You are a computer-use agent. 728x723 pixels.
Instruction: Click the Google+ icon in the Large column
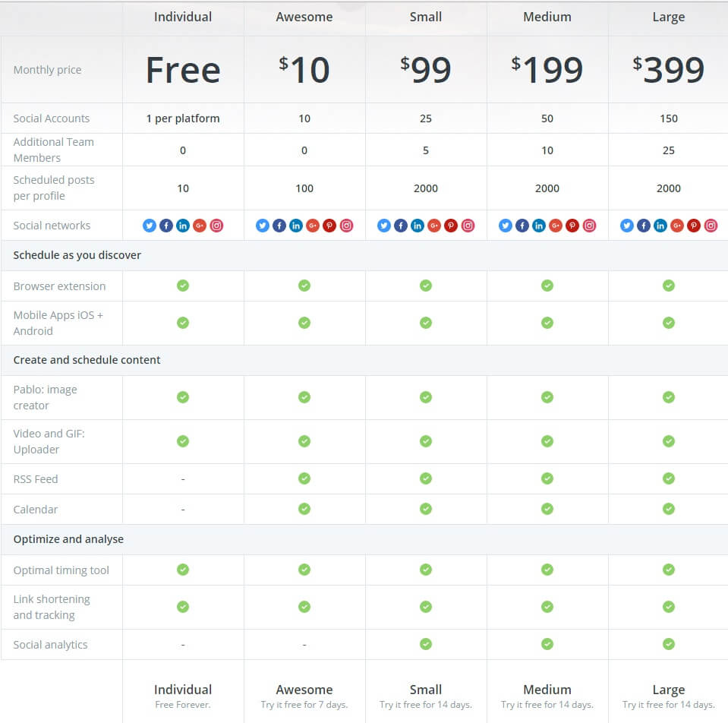677,226
